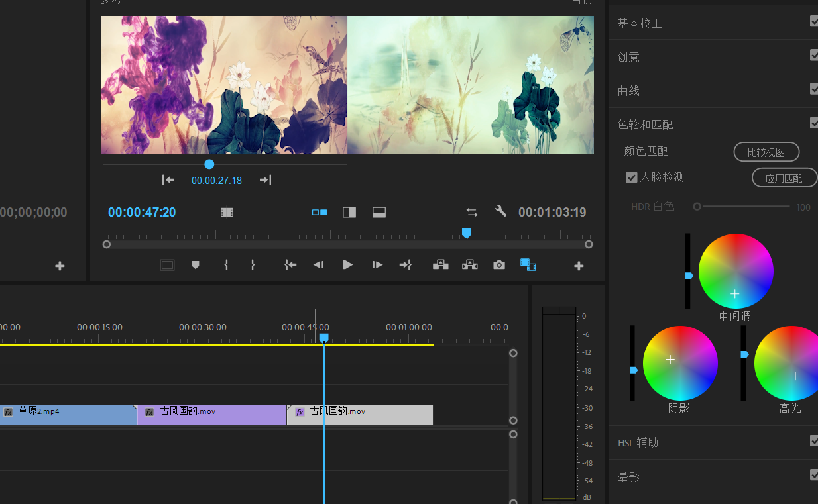Expand the 晕影 section
This screenshot has width=818, height=504.
pyautogui.click(x=628, y=476)
